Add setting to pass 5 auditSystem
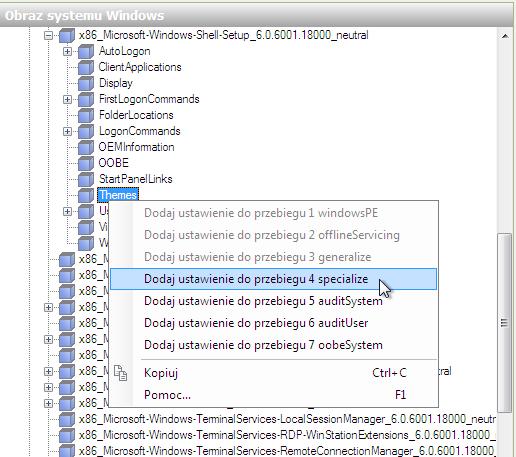 (273, 301)
